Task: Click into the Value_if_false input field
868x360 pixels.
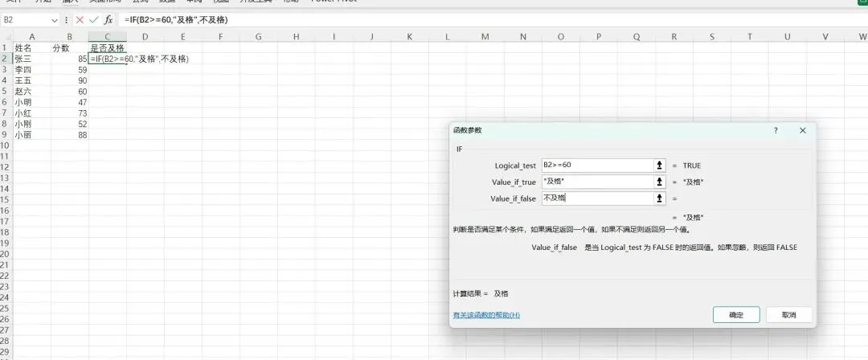Action: [597, 198]
